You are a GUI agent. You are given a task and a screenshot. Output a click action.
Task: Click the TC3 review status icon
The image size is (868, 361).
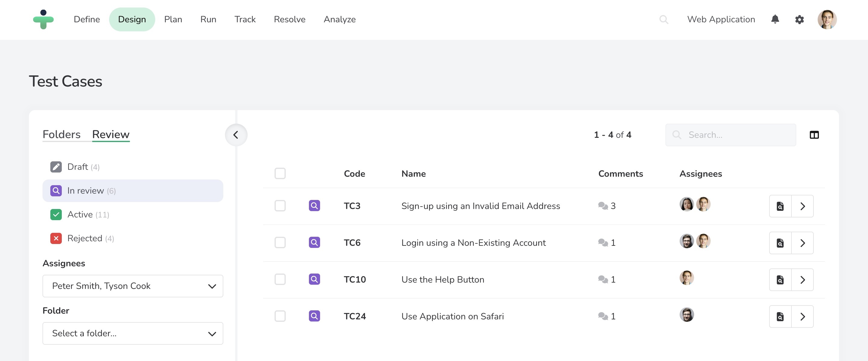pos(314,206)
